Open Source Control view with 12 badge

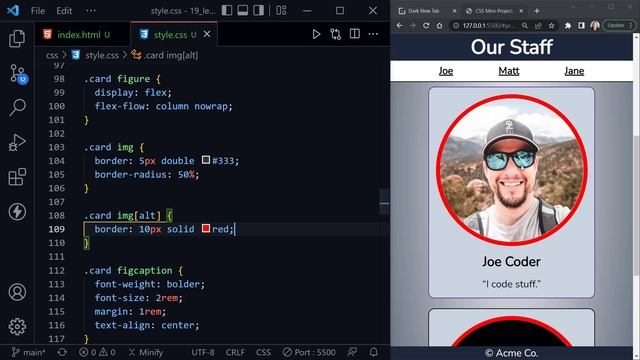point(18,73)
